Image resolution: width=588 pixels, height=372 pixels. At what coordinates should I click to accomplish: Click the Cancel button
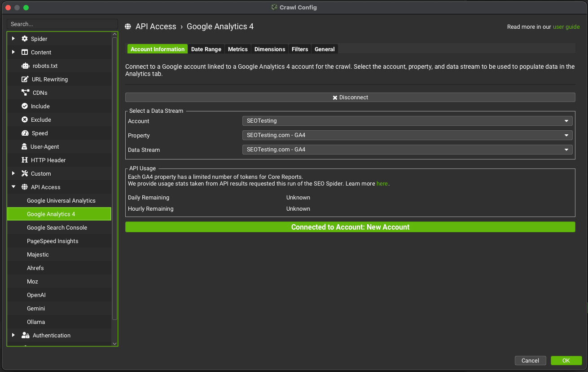(x=530, y=360)
